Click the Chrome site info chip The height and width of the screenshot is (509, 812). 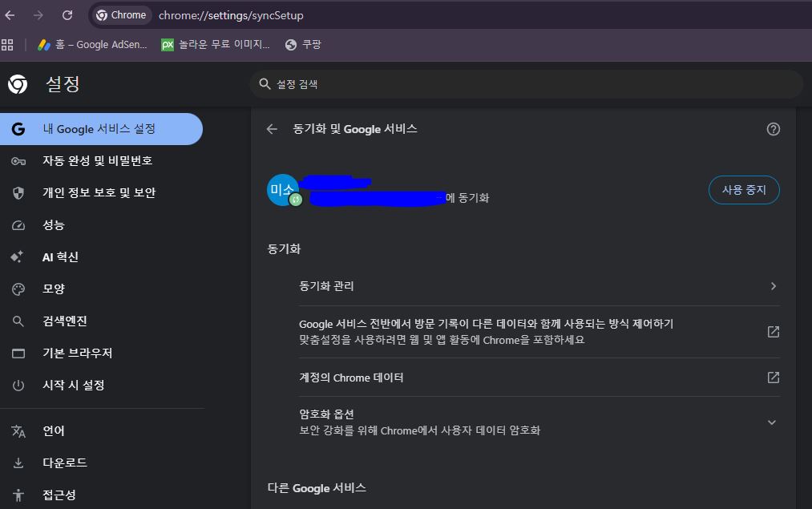(122, 15)
